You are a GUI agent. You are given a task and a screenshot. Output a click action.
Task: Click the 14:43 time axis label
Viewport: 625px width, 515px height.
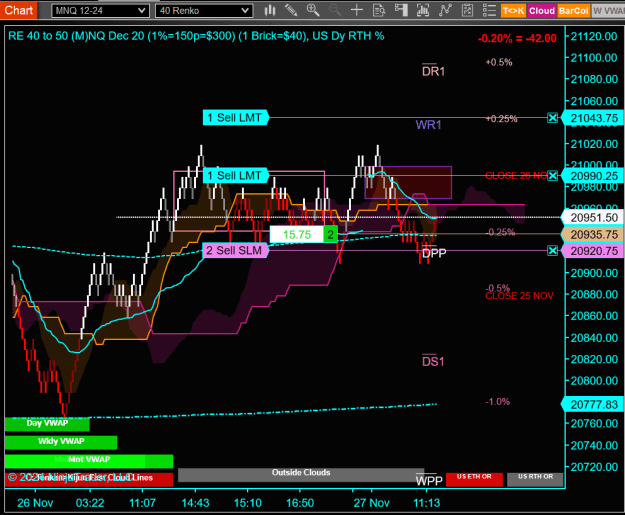[195, 503]
